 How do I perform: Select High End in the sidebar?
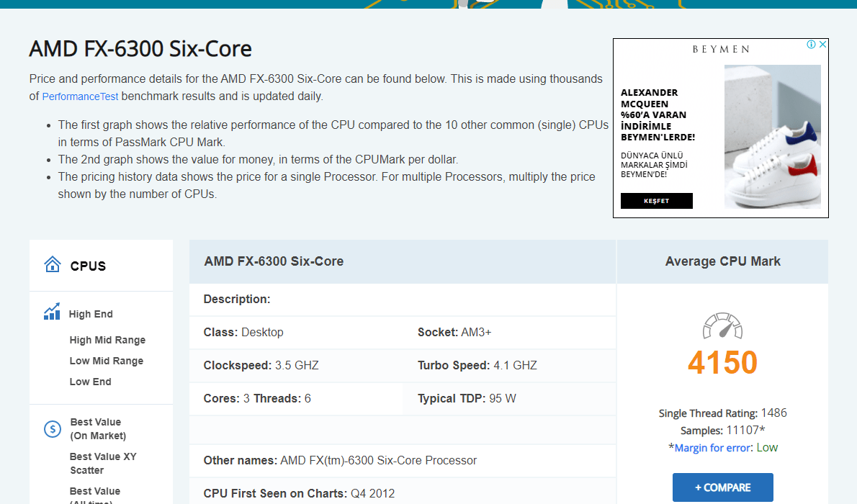point(91,315)
